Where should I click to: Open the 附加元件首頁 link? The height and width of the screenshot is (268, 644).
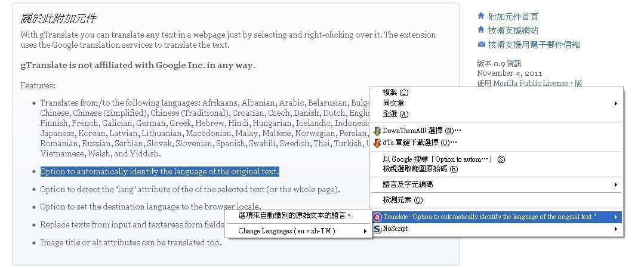click(x=513, y=17)
